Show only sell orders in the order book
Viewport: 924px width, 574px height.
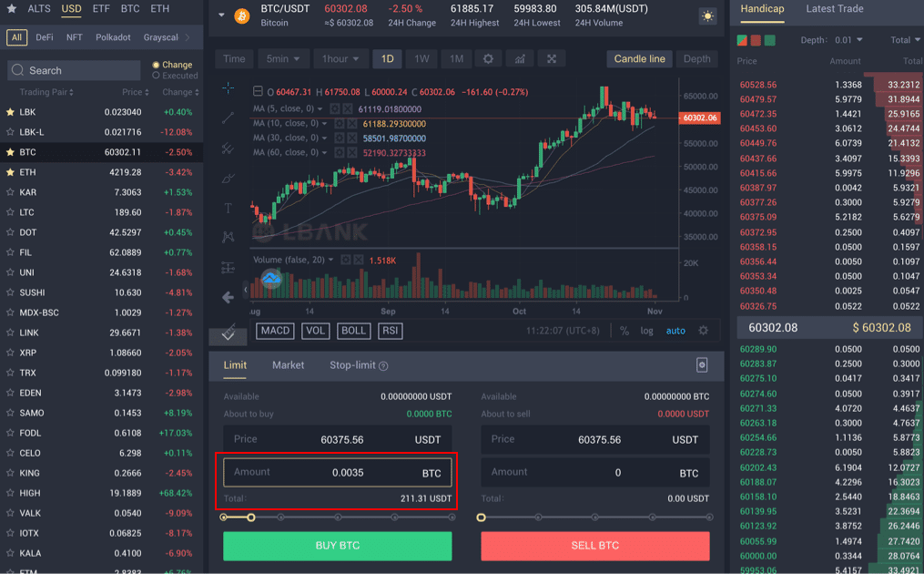click(x=756, y=40)
